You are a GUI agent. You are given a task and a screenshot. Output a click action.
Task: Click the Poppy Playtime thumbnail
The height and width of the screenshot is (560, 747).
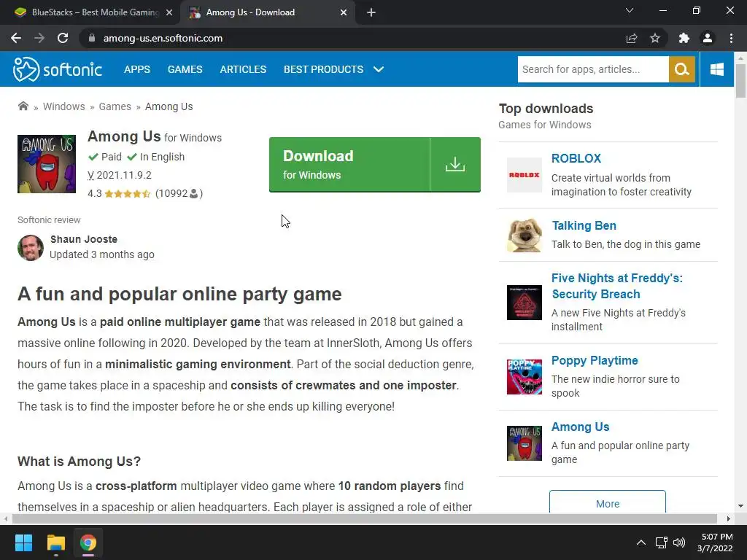tap(524, 377)
